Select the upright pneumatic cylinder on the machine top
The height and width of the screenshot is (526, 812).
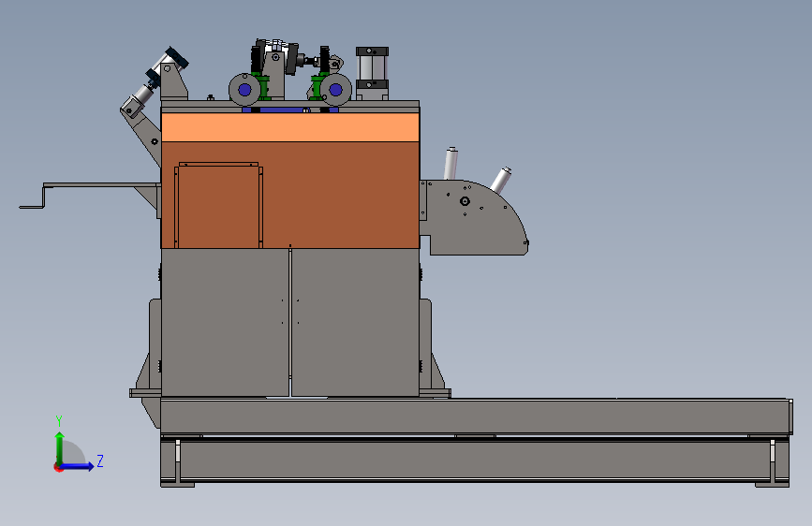click(x=372, y=72)
